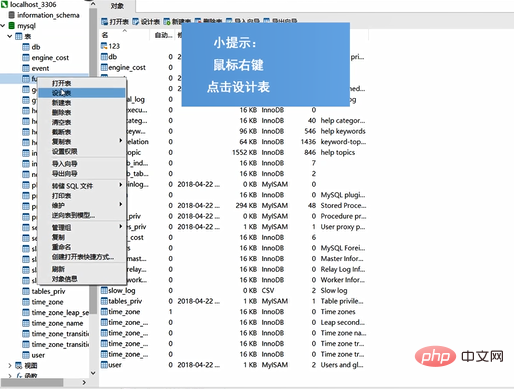This screenshot has height=389, width=514.
Task: Select the event table icon in tree
Action: [26, 68]
